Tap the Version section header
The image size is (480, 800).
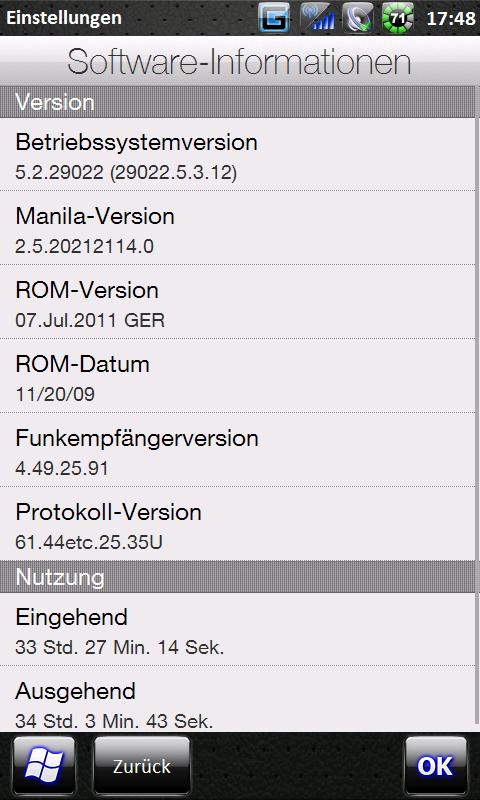tap(238, 102)
